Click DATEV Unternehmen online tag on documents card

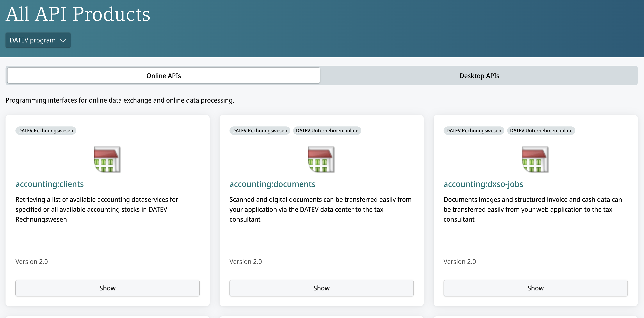coord(327,131)
